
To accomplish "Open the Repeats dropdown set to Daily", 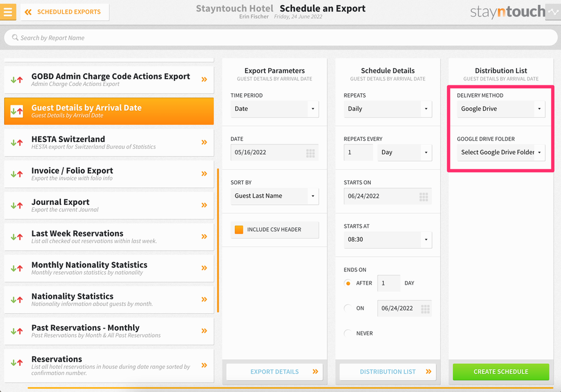I will point(388,109).
